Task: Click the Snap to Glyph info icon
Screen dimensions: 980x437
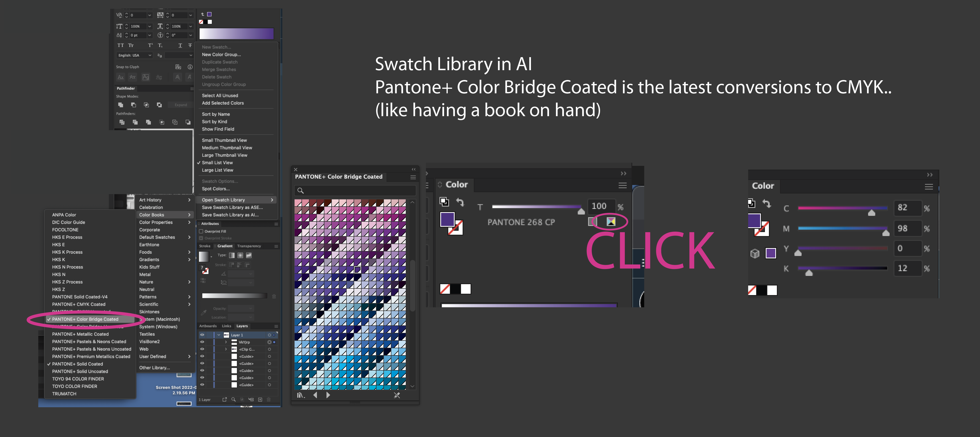Action: click(x=190, y=66)
